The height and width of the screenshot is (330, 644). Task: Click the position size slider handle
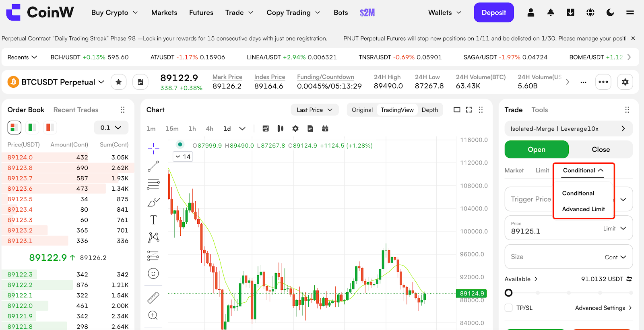(509, 293)
